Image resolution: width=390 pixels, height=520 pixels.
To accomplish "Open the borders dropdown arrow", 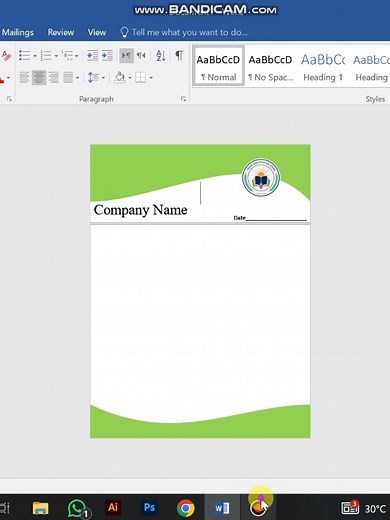I will 151,78.
